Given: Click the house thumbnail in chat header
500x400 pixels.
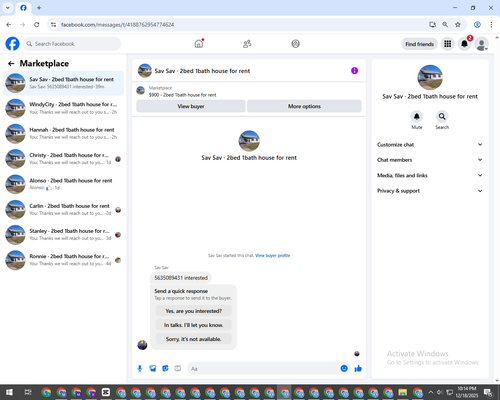Looking at the screenshot, I should pos(145,71).
